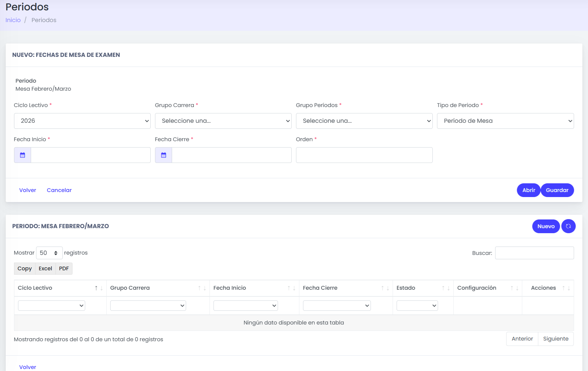The height and width of the screenshot is (371, 588).
Task: Sort by Grupo Carrera column arrows
Action: point(202,288)
